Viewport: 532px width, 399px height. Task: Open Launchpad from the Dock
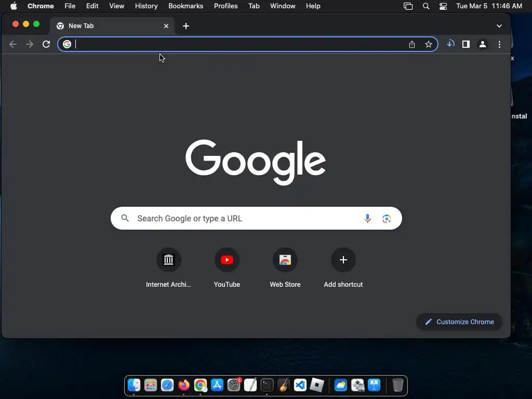point(151,385)
